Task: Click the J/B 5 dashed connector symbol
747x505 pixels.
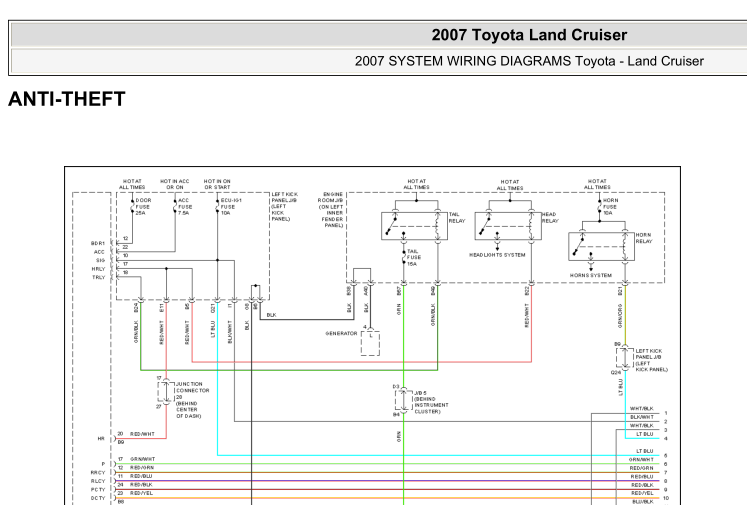Action: click(x=403, y=400)
